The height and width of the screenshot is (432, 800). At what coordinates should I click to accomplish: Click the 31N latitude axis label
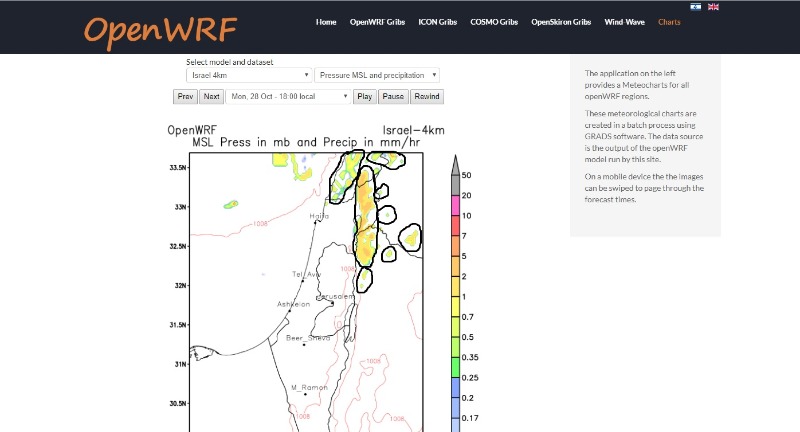point(180,364)
